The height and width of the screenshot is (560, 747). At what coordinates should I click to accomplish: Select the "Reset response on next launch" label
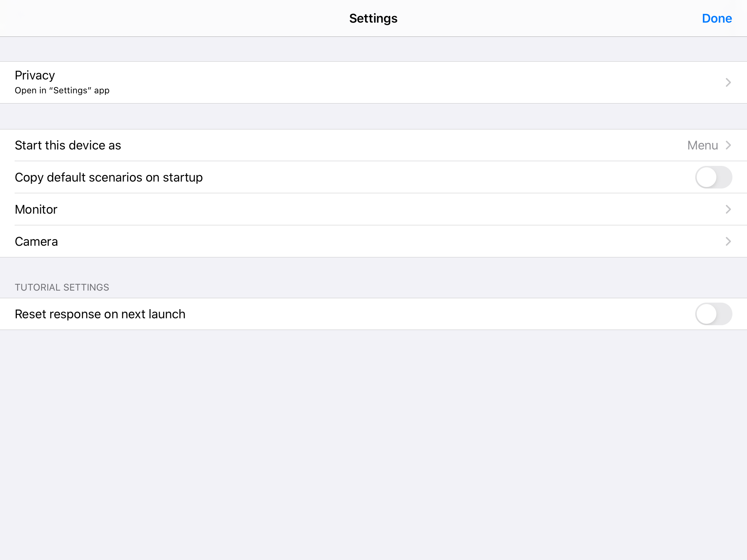[x=100, y=314]
